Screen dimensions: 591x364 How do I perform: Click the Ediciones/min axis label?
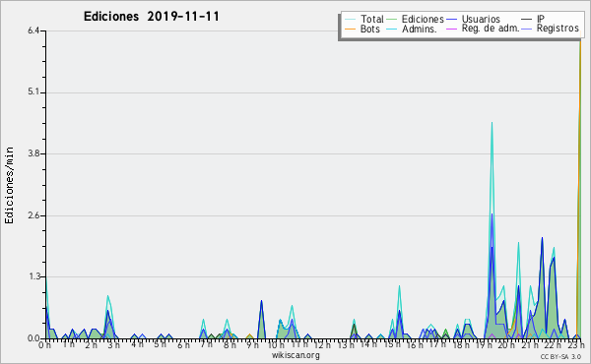tap(9, 185)
